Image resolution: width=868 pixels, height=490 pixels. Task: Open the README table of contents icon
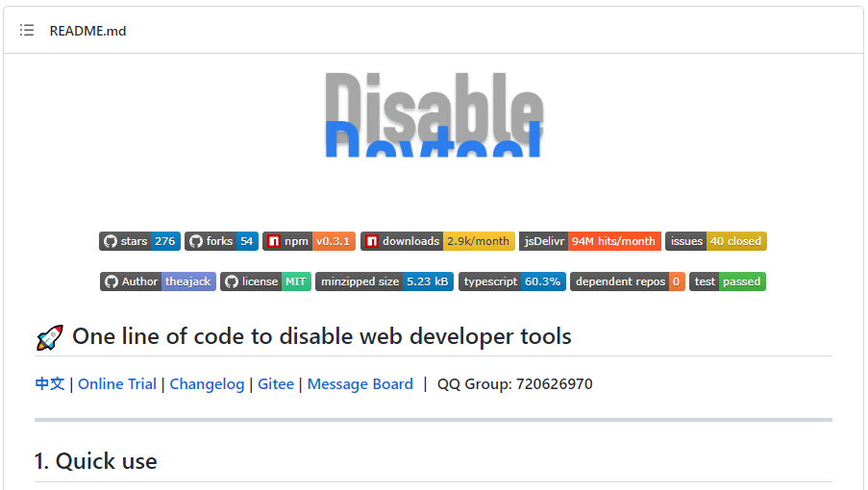[27, 31]
